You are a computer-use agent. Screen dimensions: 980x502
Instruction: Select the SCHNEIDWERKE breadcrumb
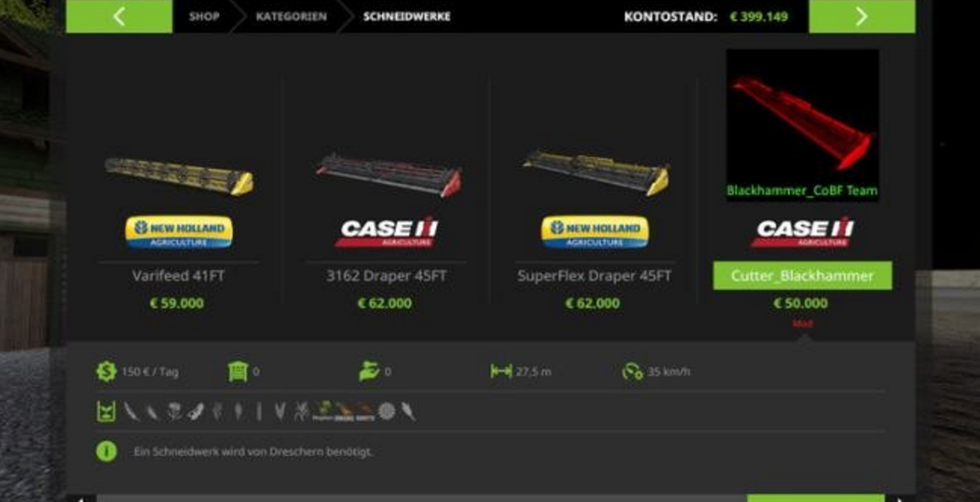[x=406, y=16]
